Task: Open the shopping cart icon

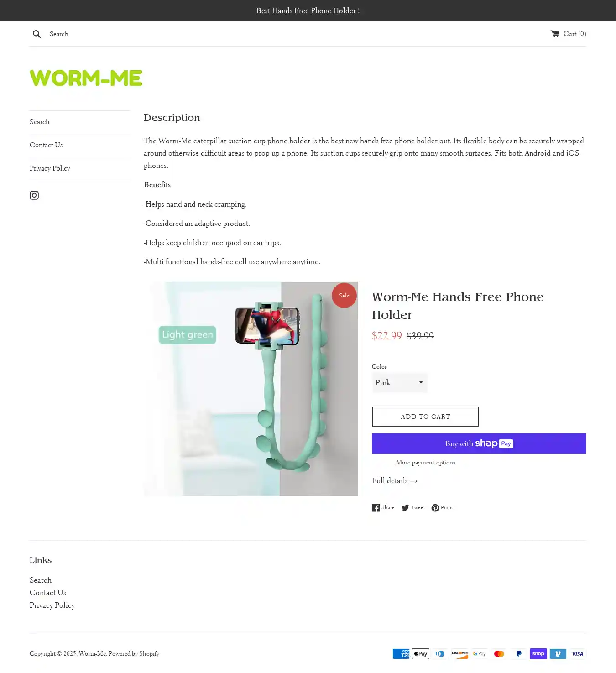Action: point(554,34)
